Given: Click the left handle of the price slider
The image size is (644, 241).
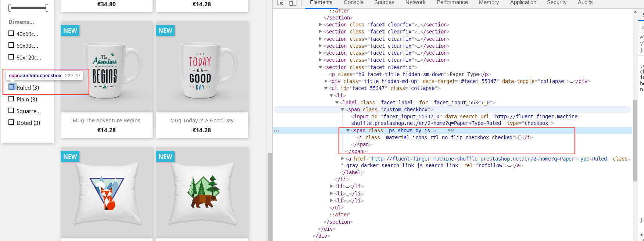Looking at the screenshot, I should [x=10, y=8].
